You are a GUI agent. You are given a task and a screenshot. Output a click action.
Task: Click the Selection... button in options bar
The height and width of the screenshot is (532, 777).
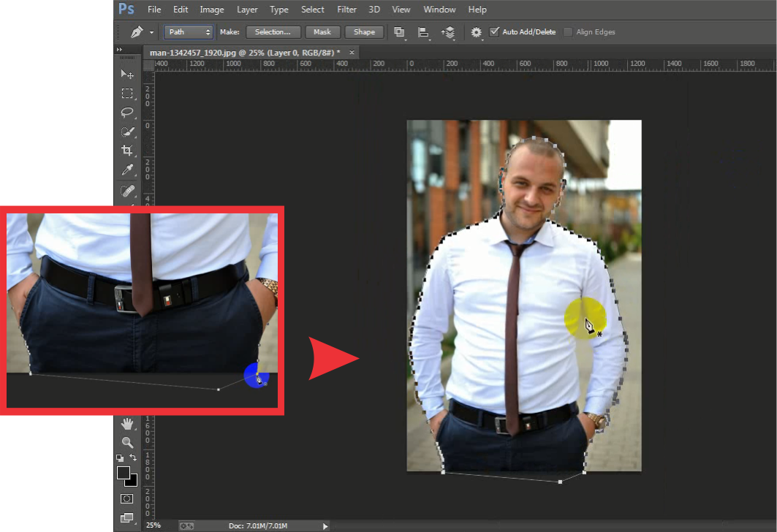coord(273,31)
